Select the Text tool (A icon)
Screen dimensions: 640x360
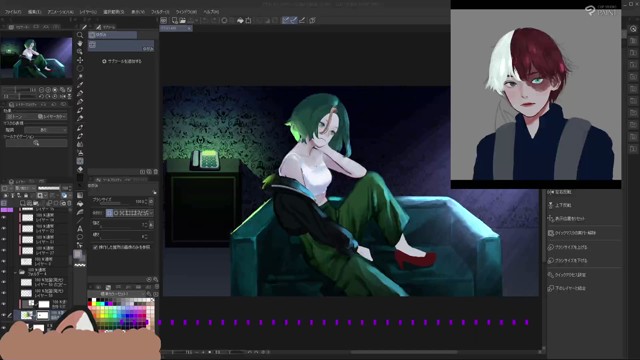click(x=80, y=229)
